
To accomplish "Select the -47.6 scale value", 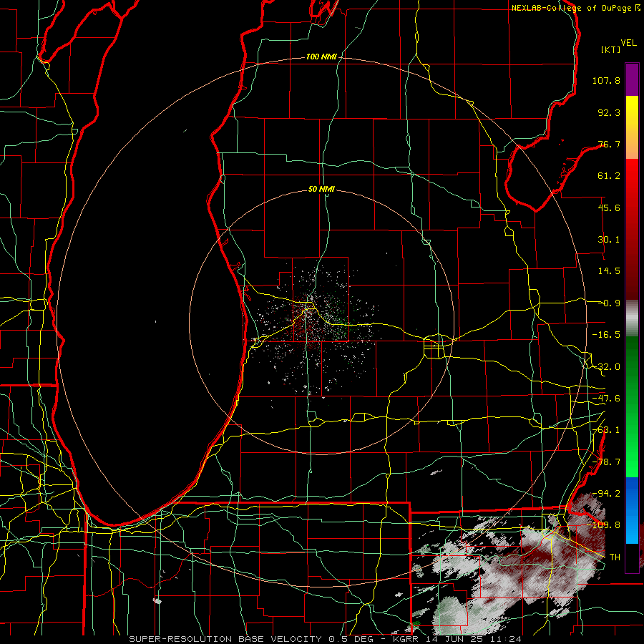I will (x=606, y=399).
